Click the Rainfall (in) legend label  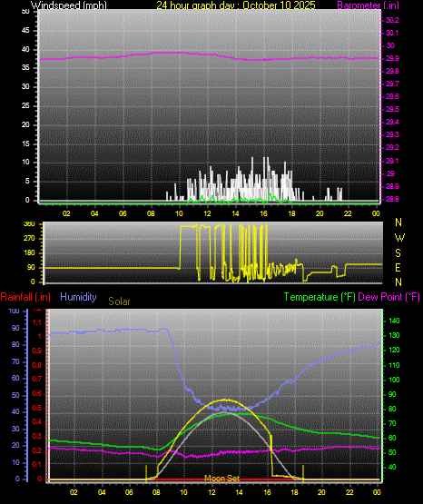[25, 297]
